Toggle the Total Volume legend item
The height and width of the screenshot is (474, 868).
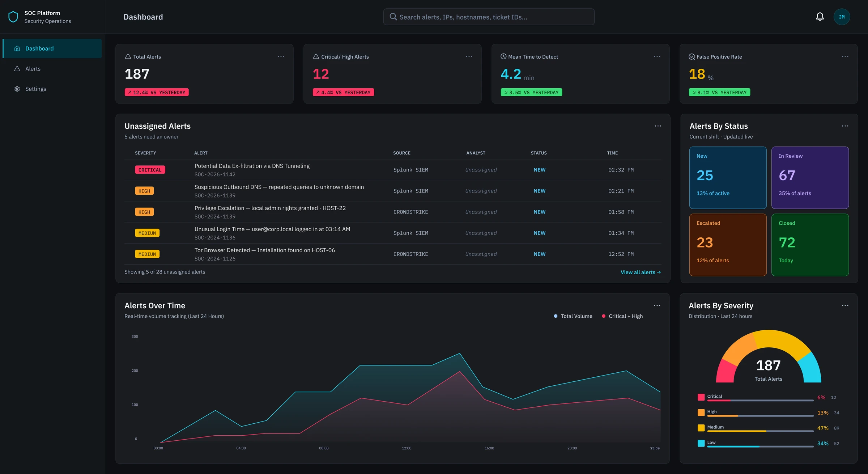pyautogui.click(x=573, y=316)
